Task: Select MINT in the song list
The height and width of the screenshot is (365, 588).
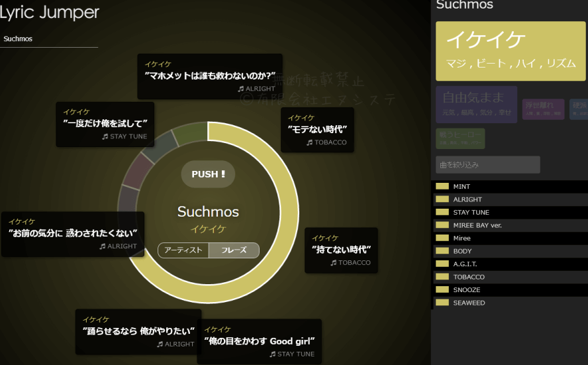Action: point(511,186)
